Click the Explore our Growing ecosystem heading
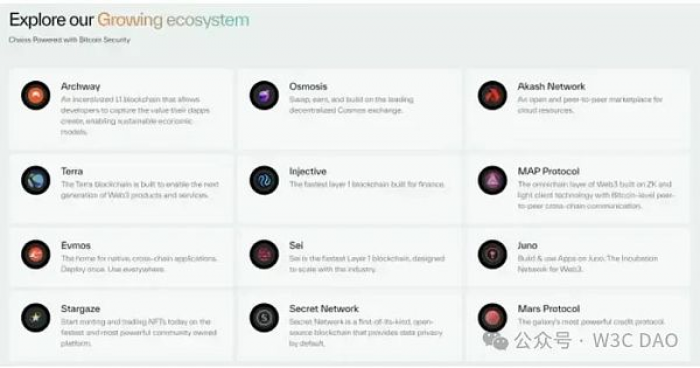 (129, 20)
